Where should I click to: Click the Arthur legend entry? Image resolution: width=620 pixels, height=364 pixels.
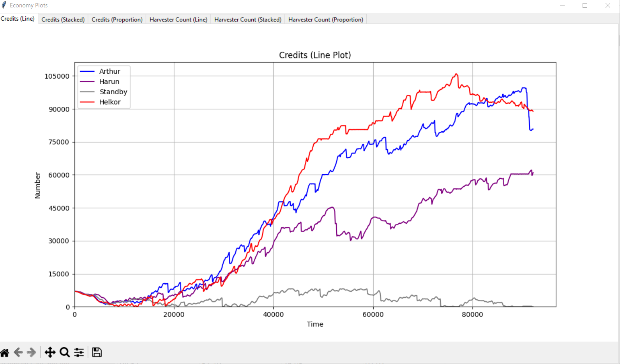tap(110, 71)
